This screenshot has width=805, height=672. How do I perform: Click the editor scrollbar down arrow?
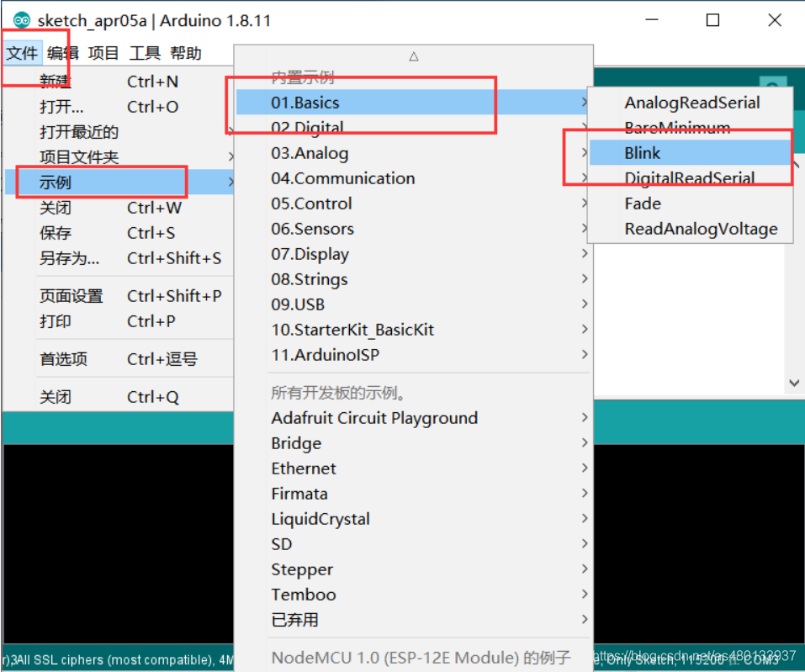click(x=793, y=383)
